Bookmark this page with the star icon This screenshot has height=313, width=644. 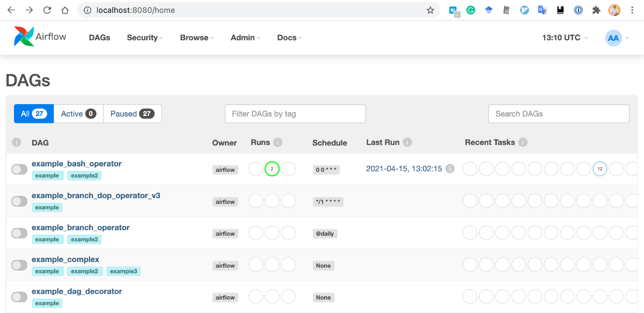click(430, 10)
